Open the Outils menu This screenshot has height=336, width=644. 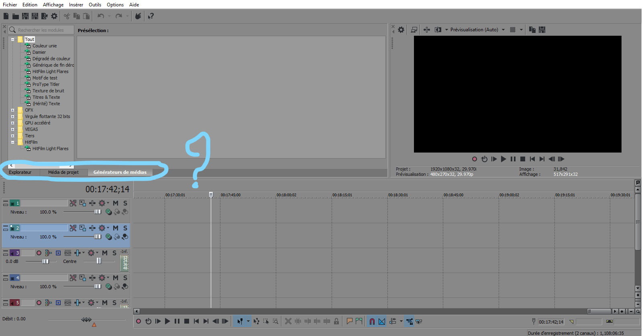click(95, 5)
